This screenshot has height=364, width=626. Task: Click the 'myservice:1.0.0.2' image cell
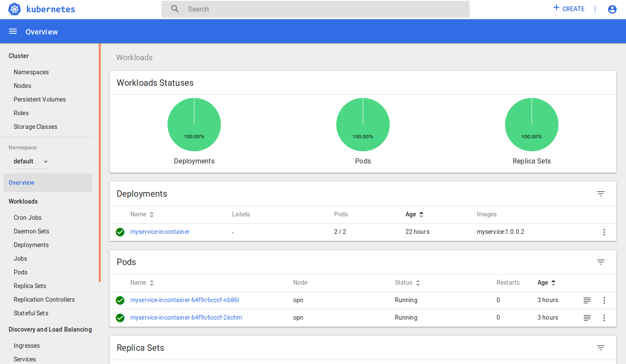[x=500, y=232]
